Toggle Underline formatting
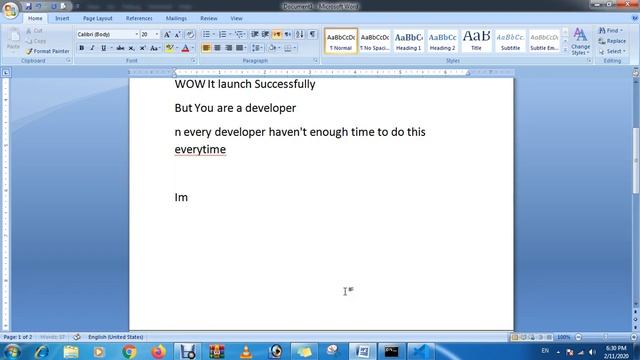Viewport: 640px width, 360px height. [103, 48]
